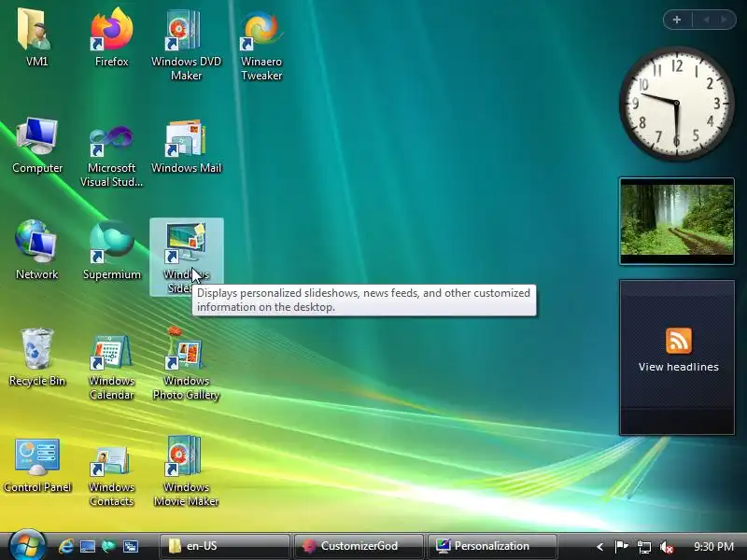Select the Windows Mail shortcut
The height and width of the screenshot is (560, 747).
pos(186,146)
